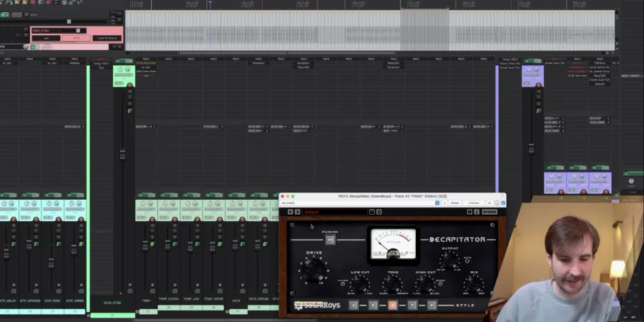This screenshot has width=644, height=322.
Task: Open the GTR_DELAY routing icon at the strip bottom
Action: coord(14,291)
